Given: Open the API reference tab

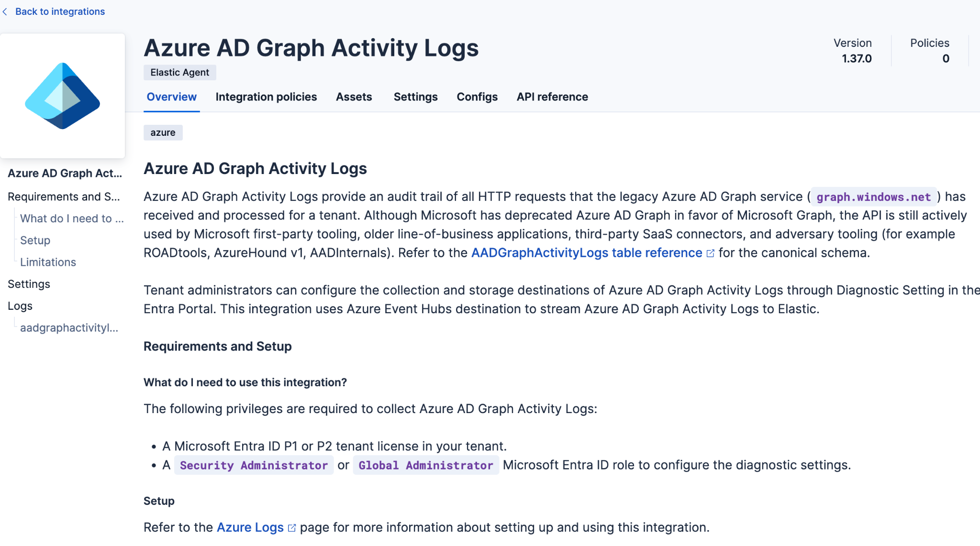Looking at the screenshot, I should pos(552,97).
